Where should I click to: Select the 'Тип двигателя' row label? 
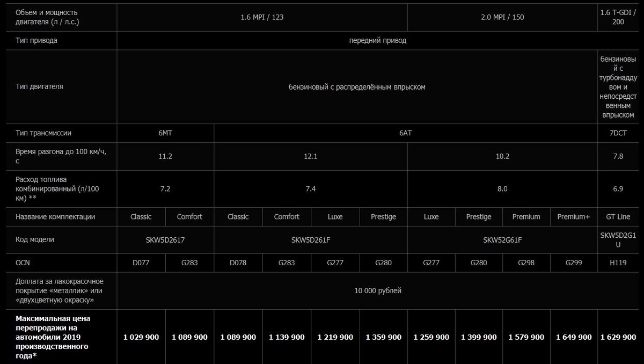coord(39,86)
